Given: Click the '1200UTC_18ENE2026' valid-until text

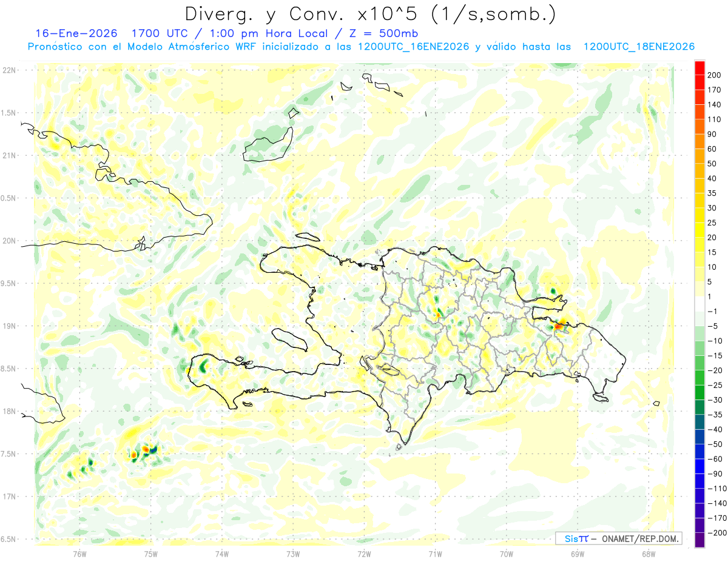Looking at the screenshot, I should [638, 47].
